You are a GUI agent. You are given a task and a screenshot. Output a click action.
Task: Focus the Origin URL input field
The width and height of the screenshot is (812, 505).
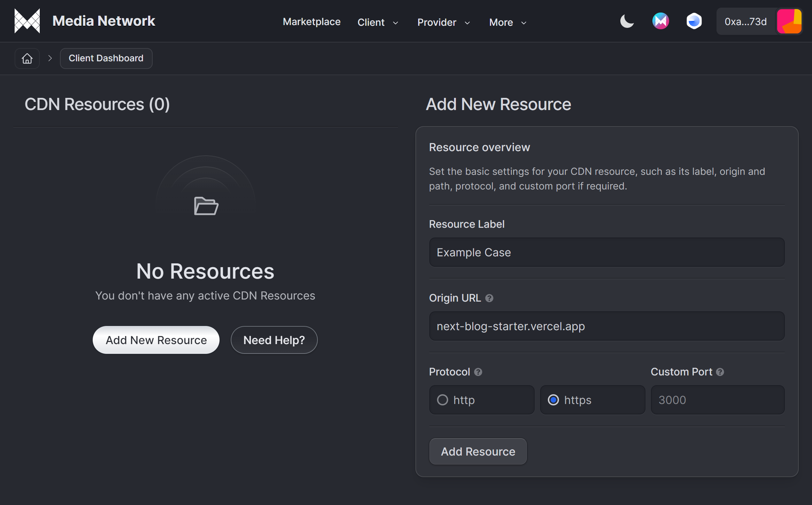[x=607, y=326]
